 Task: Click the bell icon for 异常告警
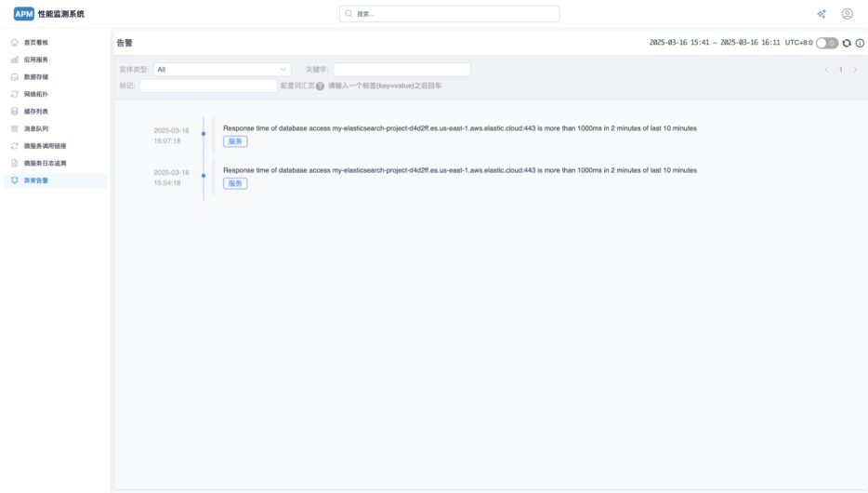(15, 180)
